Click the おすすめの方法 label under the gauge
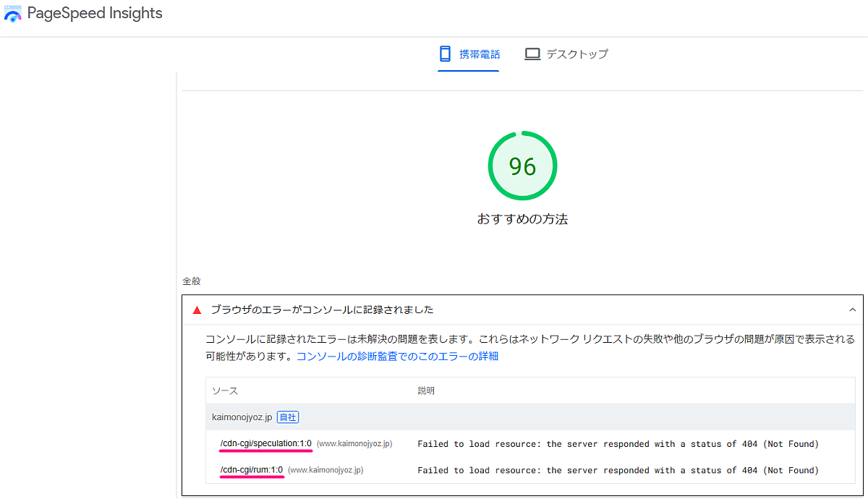Viewport: 868px width, 499px height. pyautogui.click(x=522, y=219)
